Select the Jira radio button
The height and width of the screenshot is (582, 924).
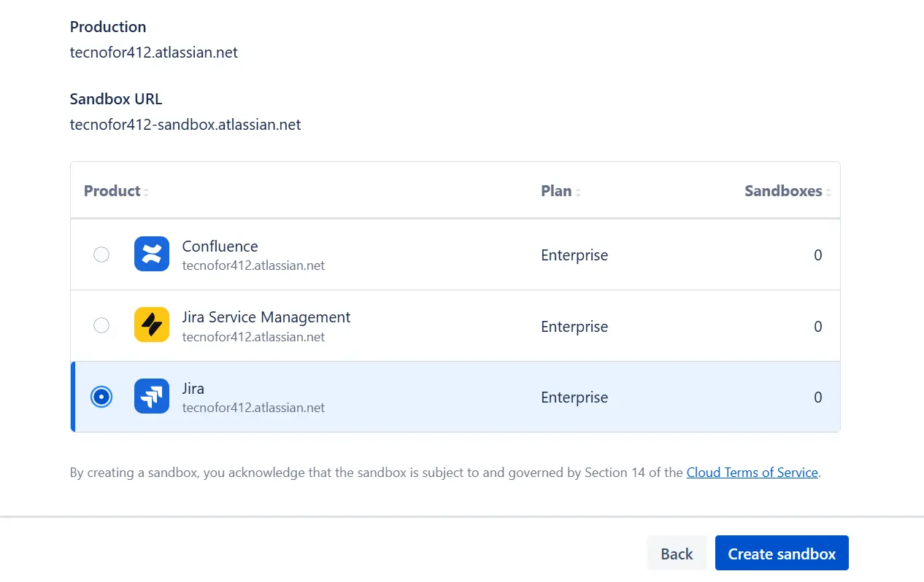click(x=101, y=397)
